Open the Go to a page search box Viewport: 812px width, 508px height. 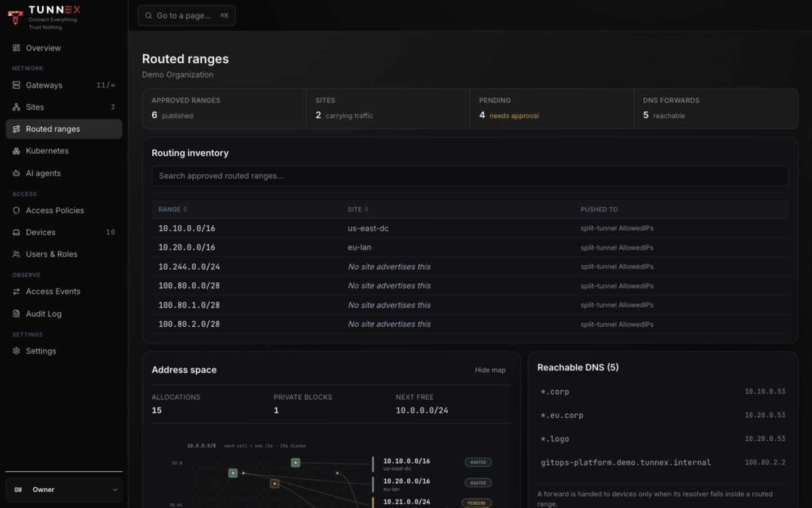click(x=187, y=16)
